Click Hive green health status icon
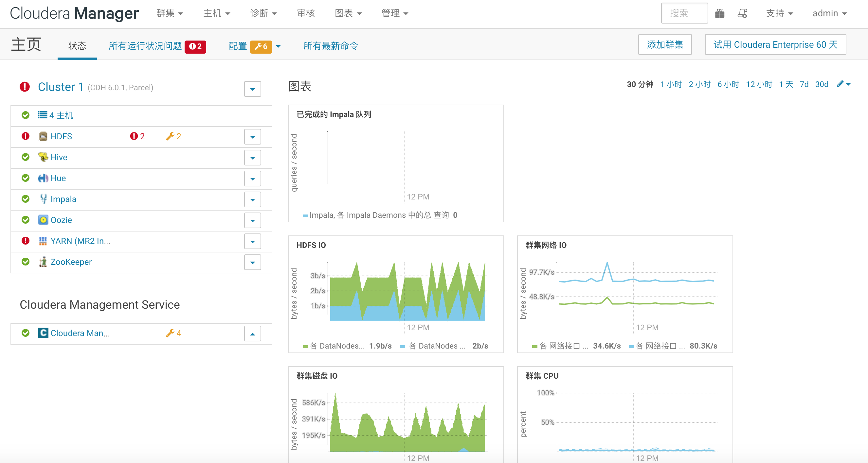Image resolution: width=868 pixels, height=463 pixels. coord(25,157)
